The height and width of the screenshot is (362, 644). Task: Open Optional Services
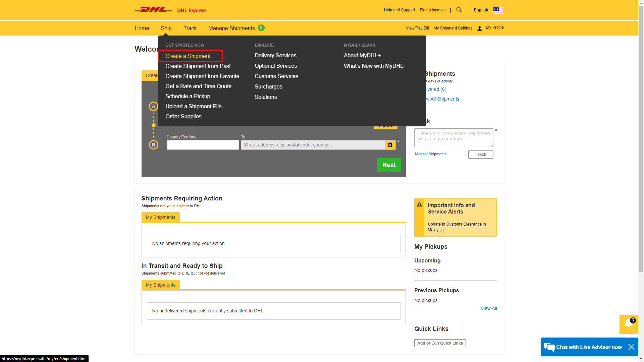click(x=276, y=66)
